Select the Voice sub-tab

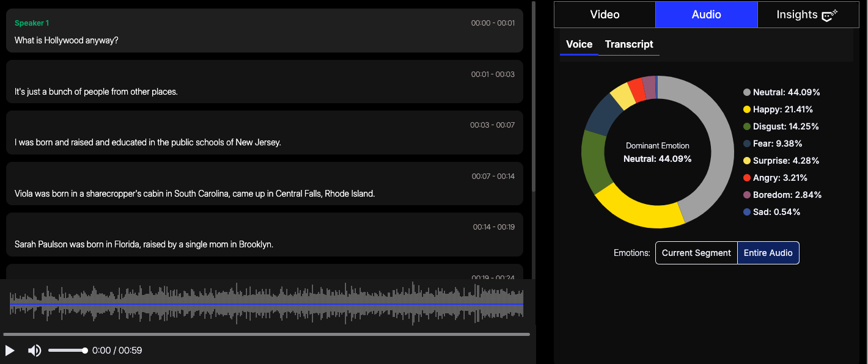(579, 44)
